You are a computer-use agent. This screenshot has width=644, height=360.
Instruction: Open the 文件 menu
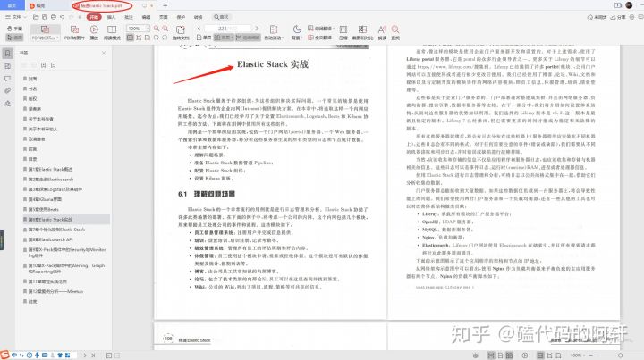click(14, 17)
